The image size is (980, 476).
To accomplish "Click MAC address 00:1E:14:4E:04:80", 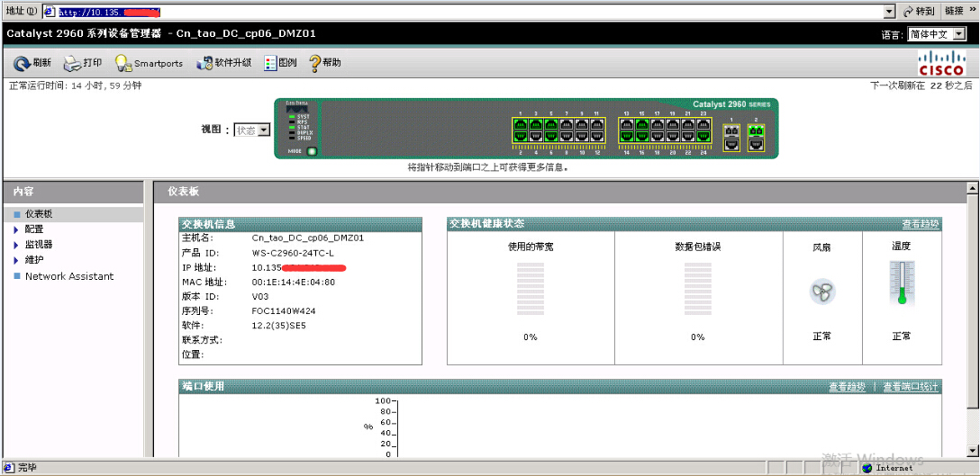I will pyautogui.click(x=293, y=282).
